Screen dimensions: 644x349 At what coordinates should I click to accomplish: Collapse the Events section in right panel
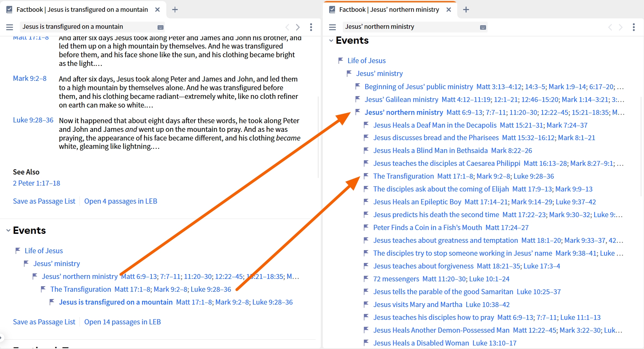tap(331, 41)
